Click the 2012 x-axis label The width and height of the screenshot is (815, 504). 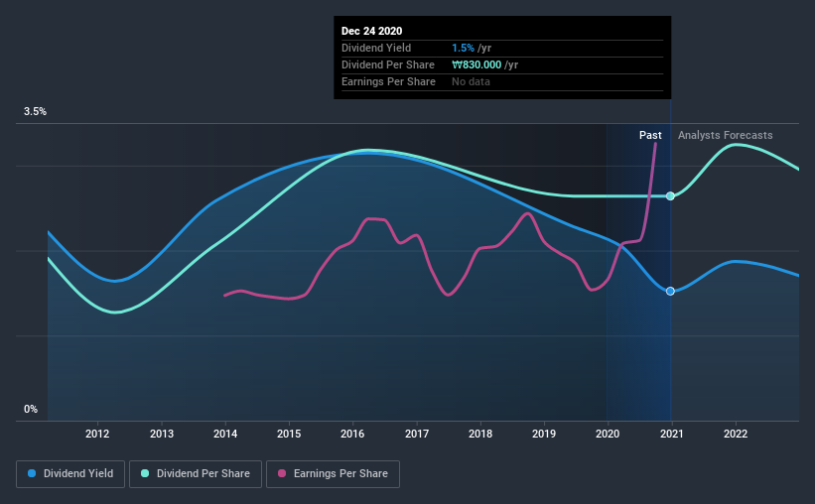pos(97,434)
